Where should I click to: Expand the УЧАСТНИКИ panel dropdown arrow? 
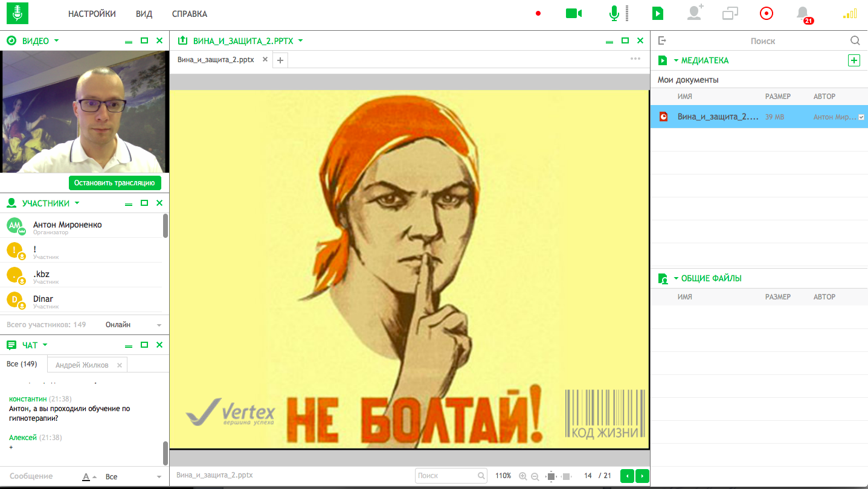77,203
